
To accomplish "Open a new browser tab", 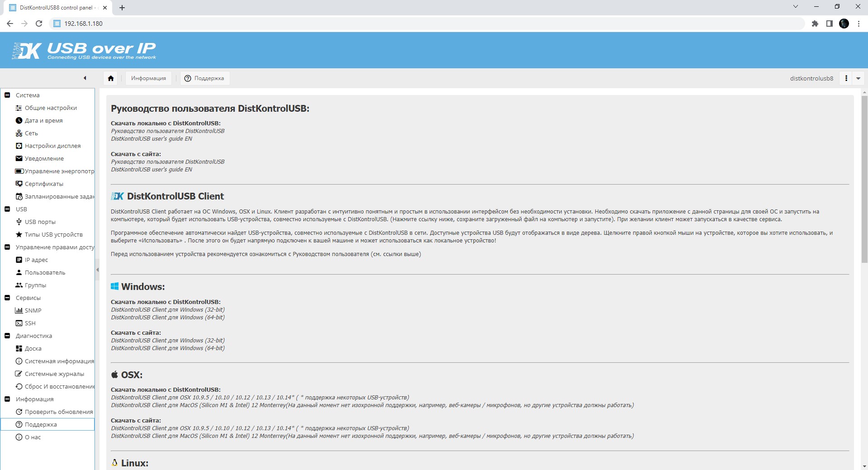I will coord(122,8).
